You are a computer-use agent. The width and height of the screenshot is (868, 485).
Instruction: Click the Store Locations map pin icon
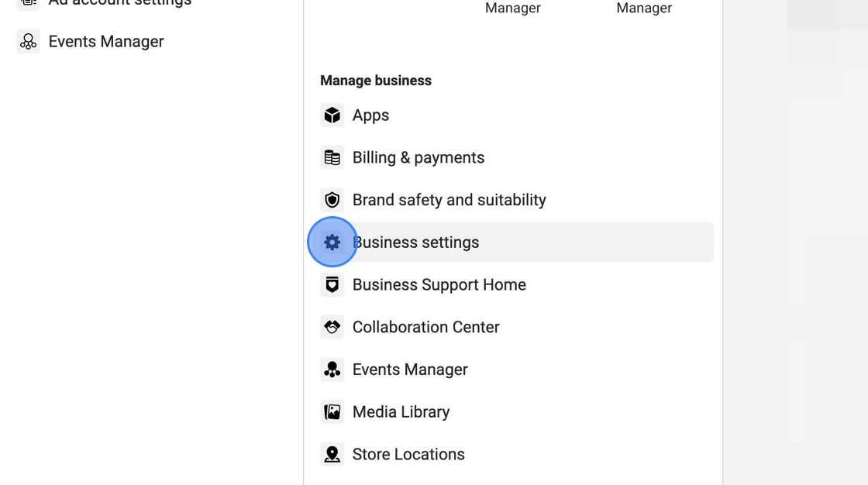point(332,454)
